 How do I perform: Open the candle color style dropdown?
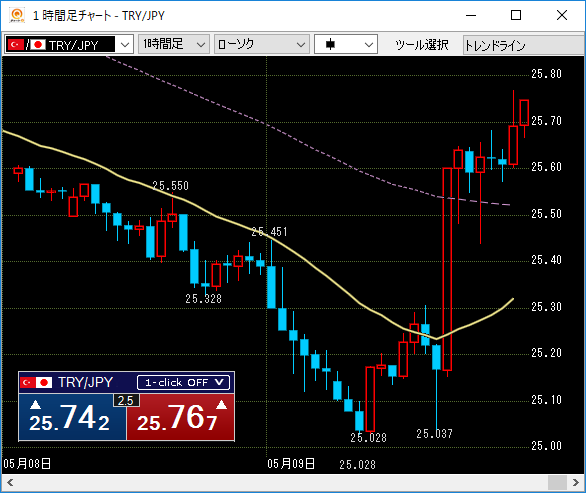346,44
